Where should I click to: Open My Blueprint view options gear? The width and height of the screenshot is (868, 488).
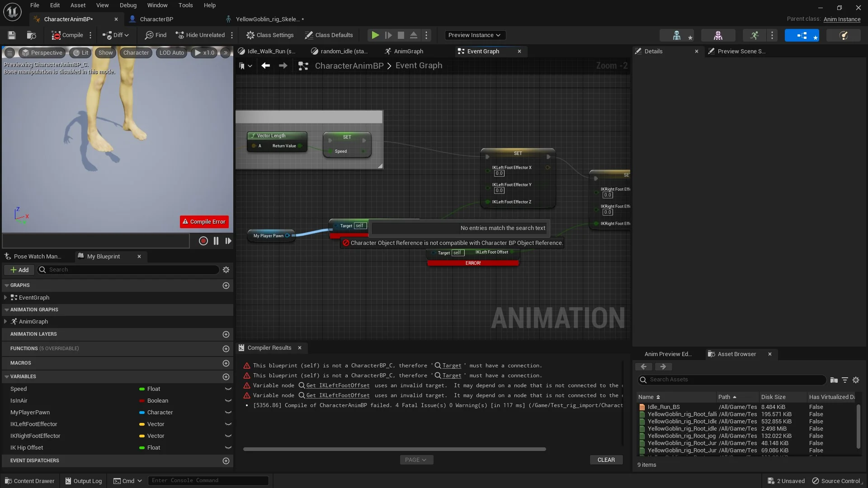(226, 270)
